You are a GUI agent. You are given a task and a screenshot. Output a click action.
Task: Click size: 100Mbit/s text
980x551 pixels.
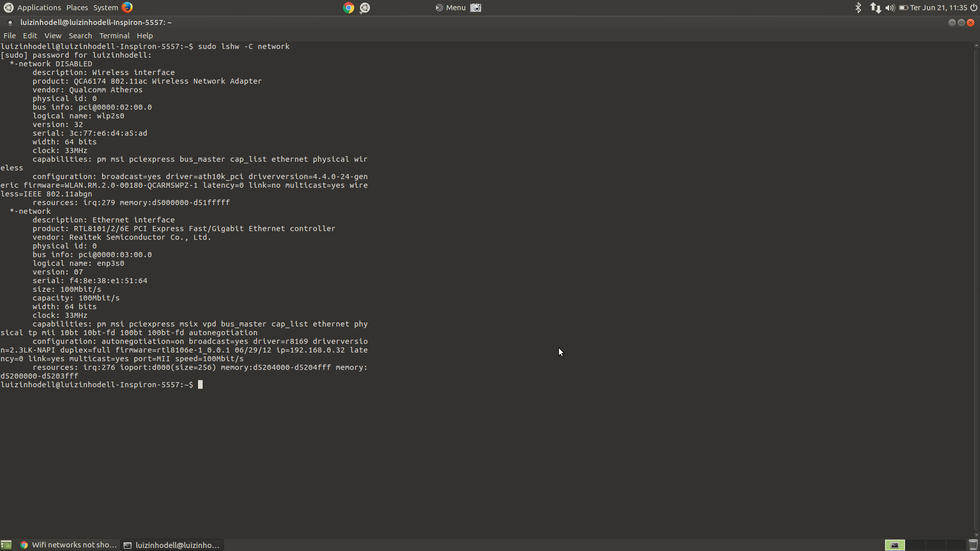[x=67, y=289]
